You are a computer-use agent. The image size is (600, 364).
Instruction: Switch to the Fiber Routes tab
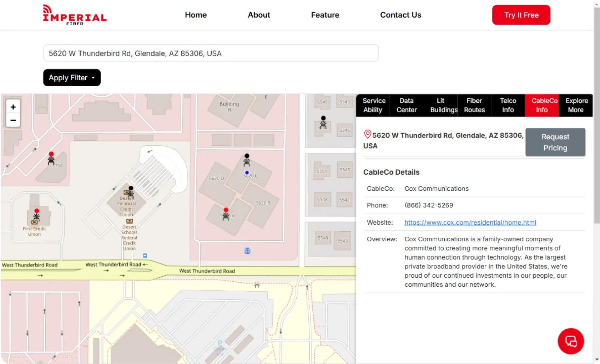pyautogui.click(x=474, y=105)
